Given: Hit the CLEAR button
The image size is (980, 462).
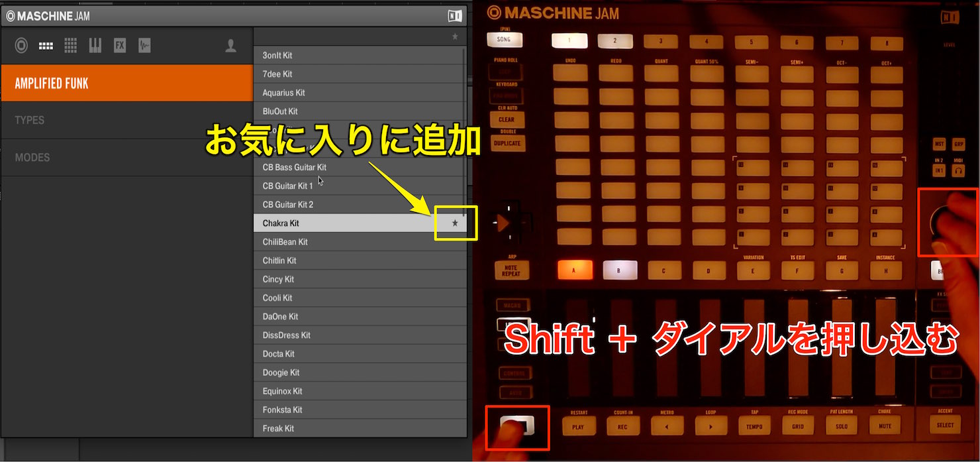Looking at the screenshot, I should (x=507, y=119).
